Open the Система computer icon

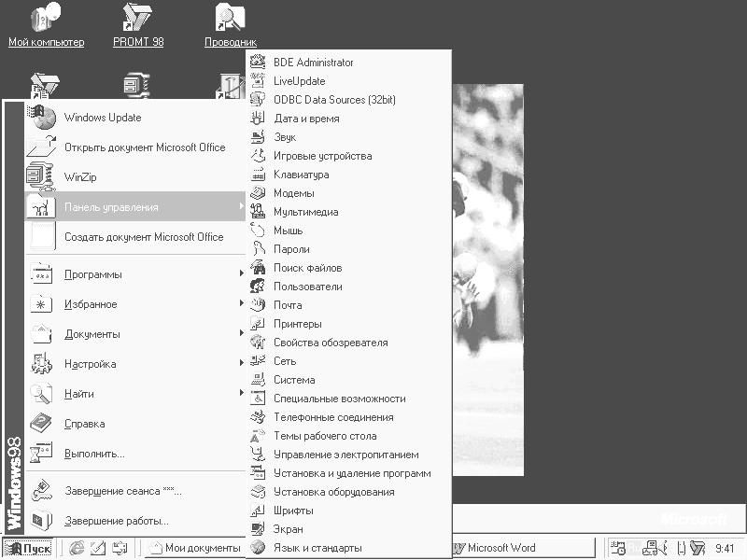click(258, 380)
